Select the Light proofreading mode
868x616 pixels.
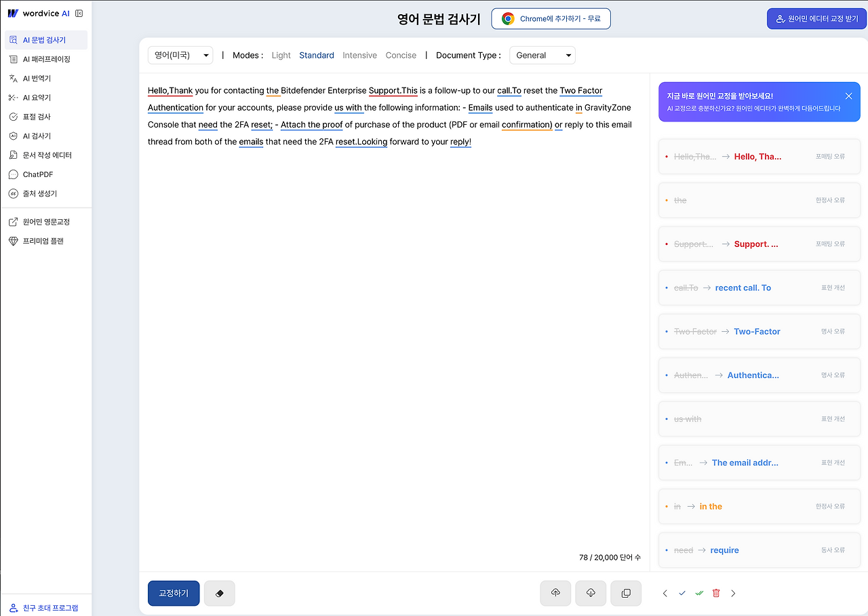[281, 55]
